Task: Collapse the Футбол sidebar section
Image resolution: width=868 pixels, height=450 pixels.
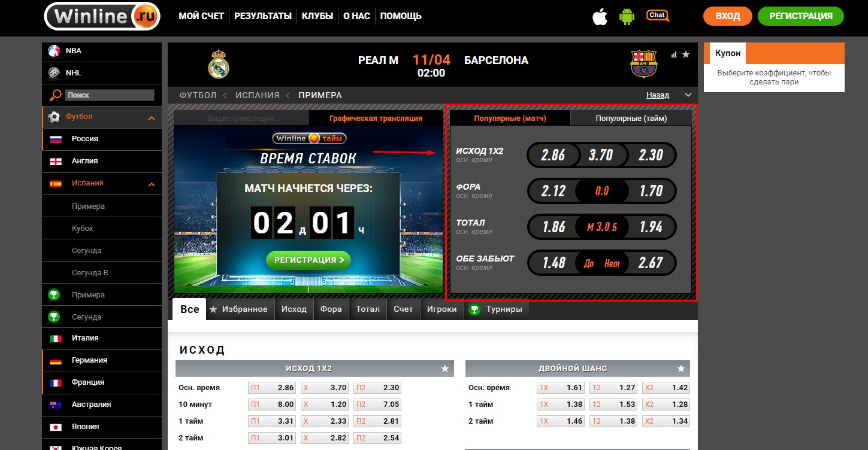Action: coord(152,118)
